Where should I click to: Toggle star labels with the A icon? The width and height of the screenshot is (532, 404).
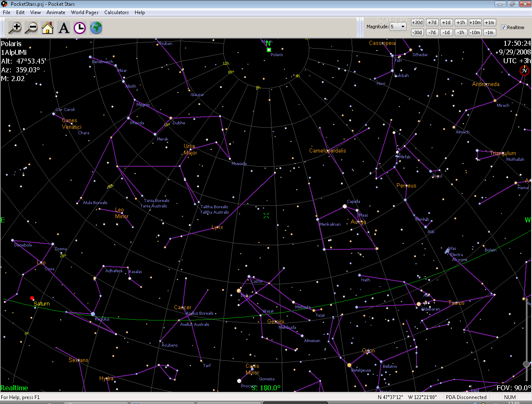64,28
